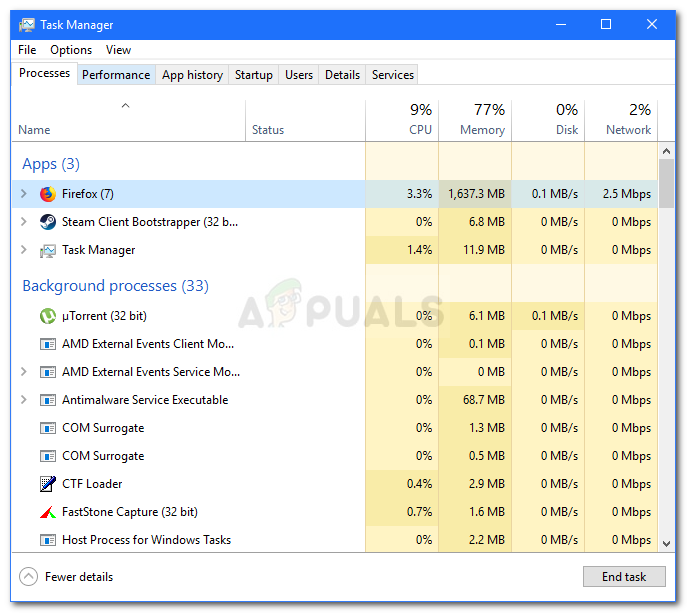Click the CTF Loader pen icon
The height and width of the screenshot is (613, 687).
click(48, 484)
